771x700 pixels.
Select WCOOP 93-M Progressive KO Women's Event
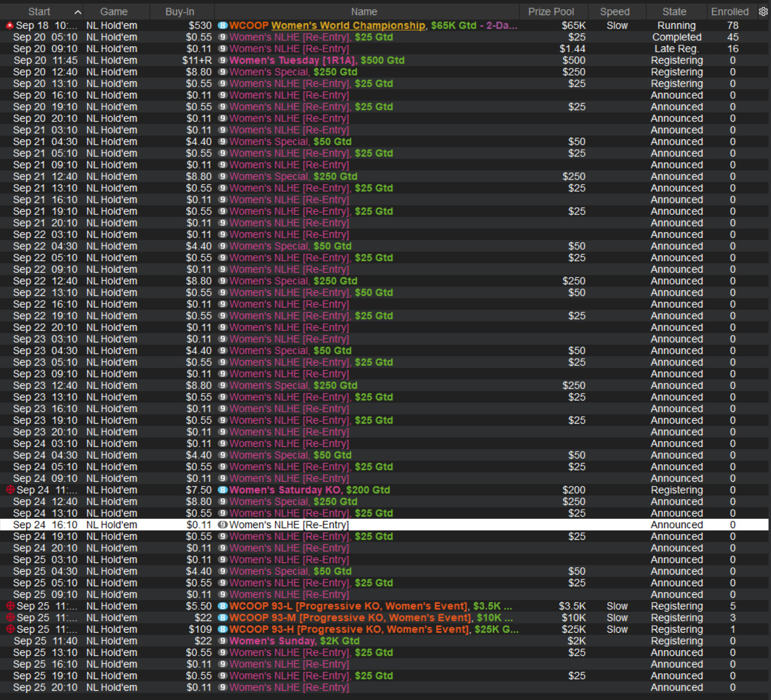(371, 618)
